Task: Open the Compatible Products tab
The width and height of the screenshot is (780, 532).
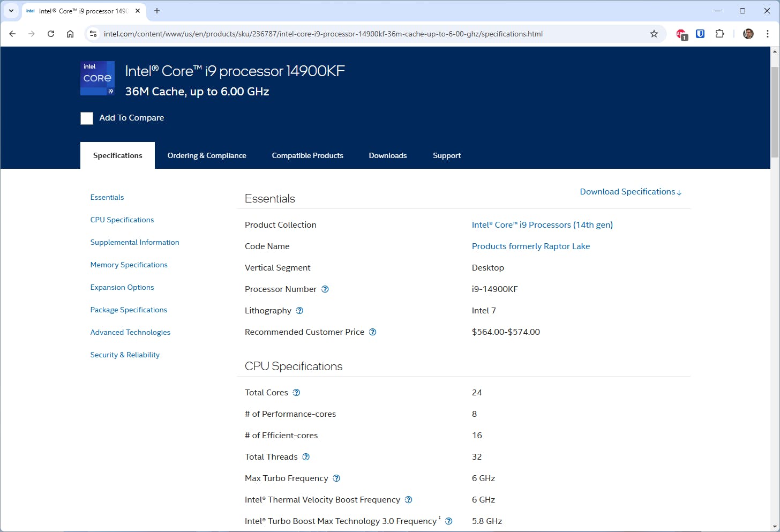Action: point(307,155)
